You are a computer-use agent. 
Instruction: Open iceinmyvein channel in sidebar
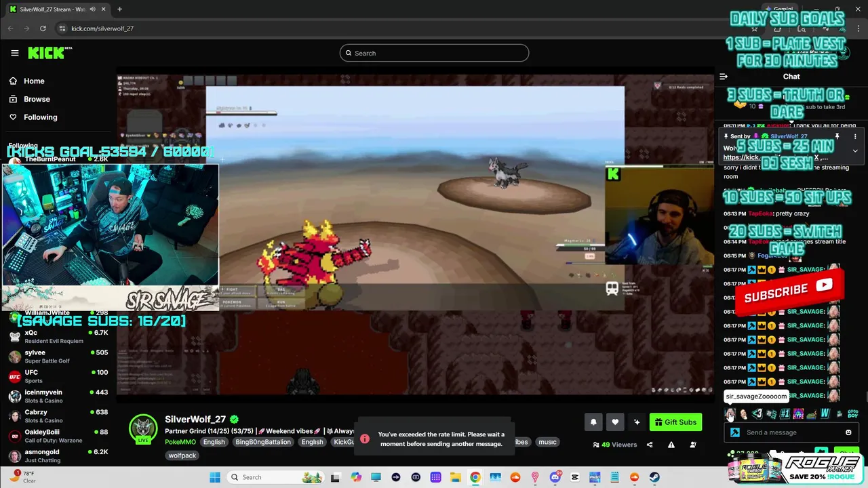[58, 396]
